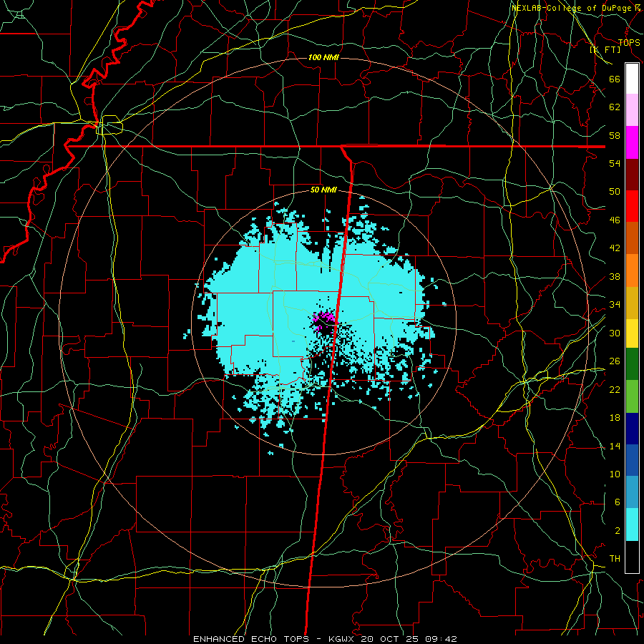The height and width of the screenshot is (644, 644).
Task: Click the legend value '30'
Action: (x=615, y=333)
